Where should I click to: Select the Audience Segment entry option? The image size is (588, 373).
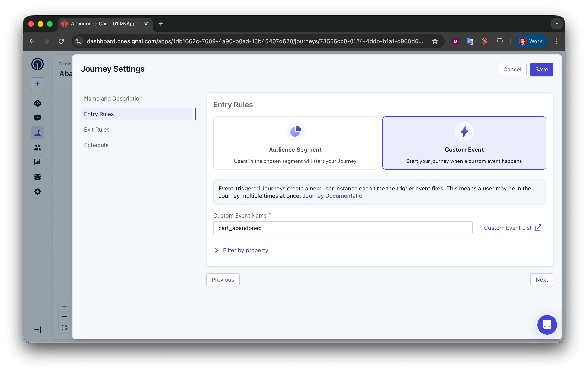[295, 143]
